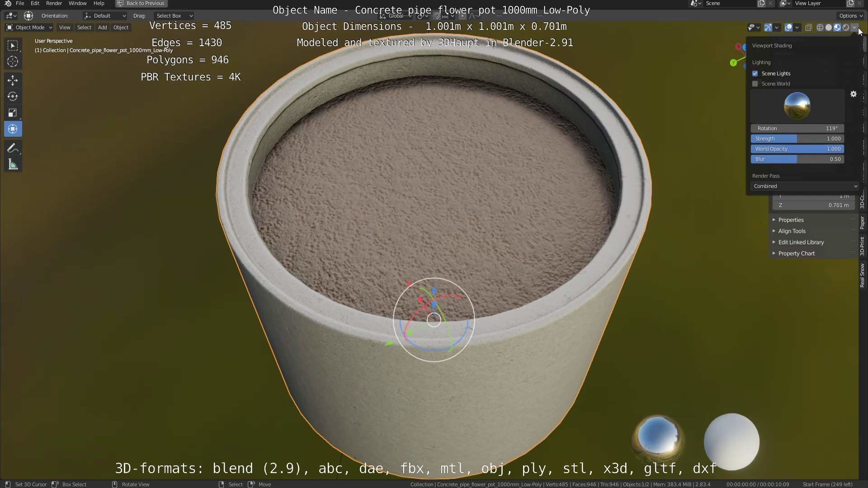Select the Move tool
The height and width of the screenshot is (488, 868).
coord(13,80)
